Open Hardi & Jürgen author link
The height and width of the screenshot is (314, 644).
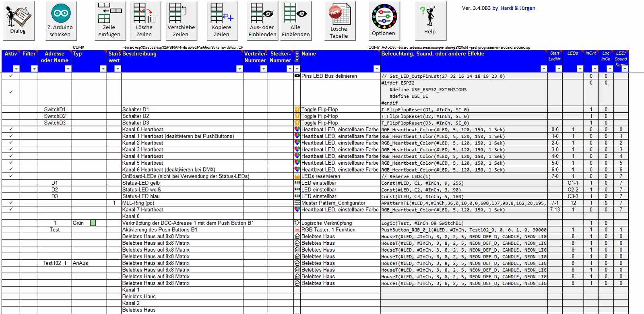pyautogui.click(x=518, y=8)
